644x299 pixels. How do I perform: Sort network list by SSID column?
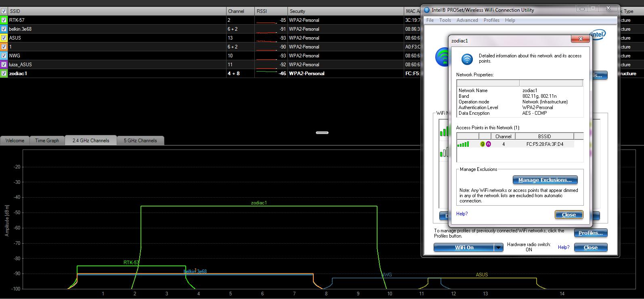click(x=117, y=11)
